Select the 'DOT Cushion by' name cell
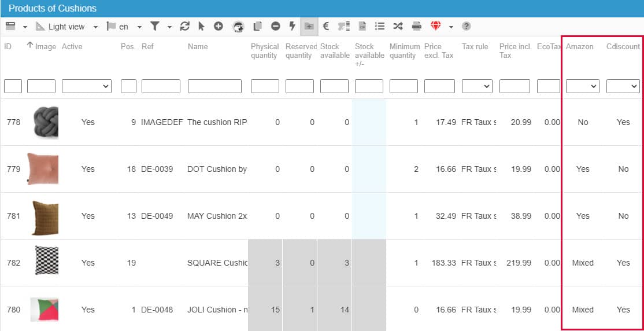 click(x=217, y=169)
